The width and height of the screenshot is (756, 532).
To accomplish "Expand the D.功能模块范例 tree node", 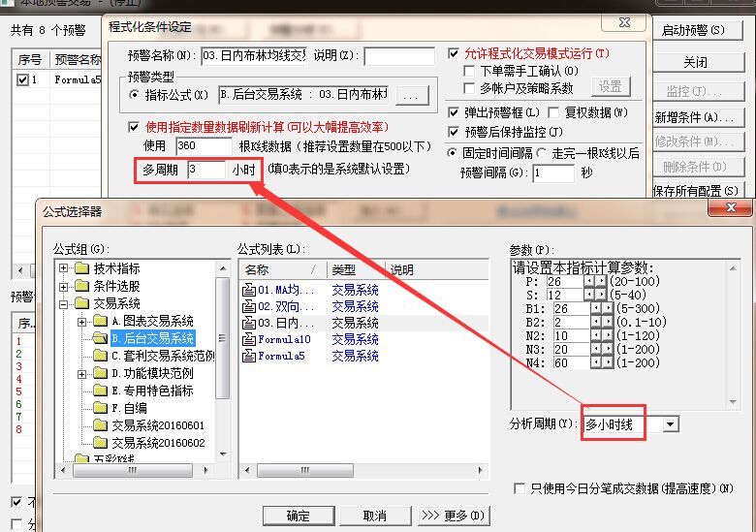I will tap(82, 373).
